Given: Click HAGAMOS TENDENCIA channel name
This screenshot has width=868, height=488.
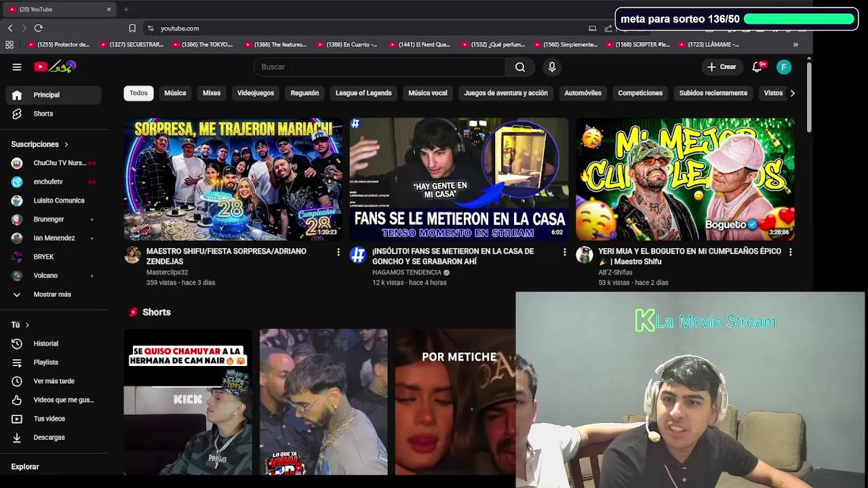Looking at the screenshot, I should pos(406,272).
